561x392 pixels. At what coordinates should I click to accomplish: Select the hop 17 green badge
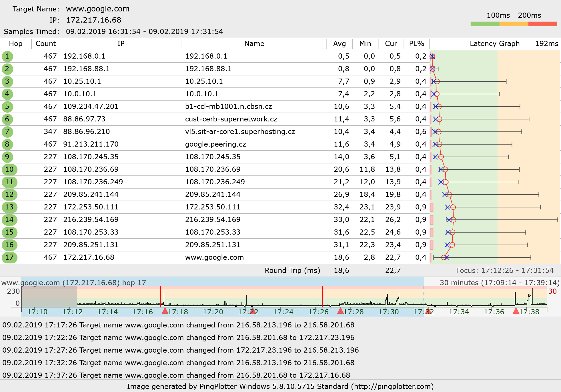9,257
